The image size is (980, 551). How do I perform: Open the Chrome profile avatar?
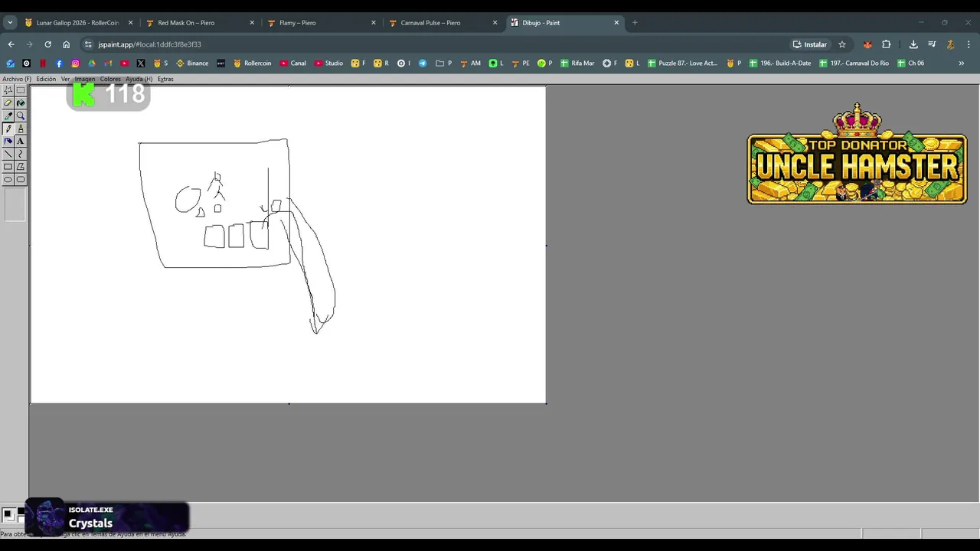click(x=950, y=44)
